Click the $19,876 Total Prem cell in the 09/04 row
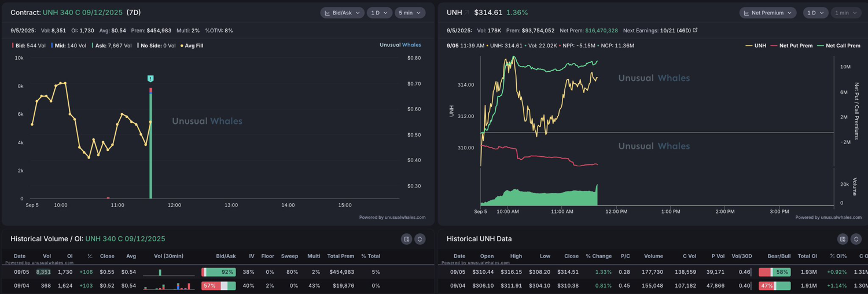 point(343,285)
